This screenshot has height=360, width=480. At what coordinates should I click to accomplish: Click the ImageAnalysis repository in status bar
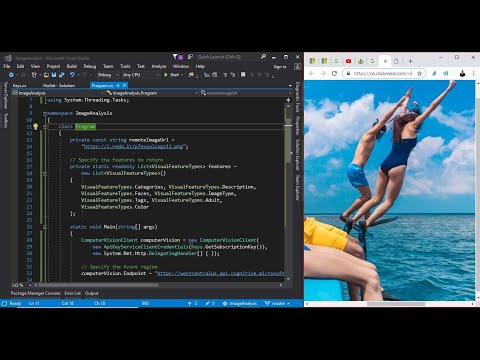coord(240,303)
